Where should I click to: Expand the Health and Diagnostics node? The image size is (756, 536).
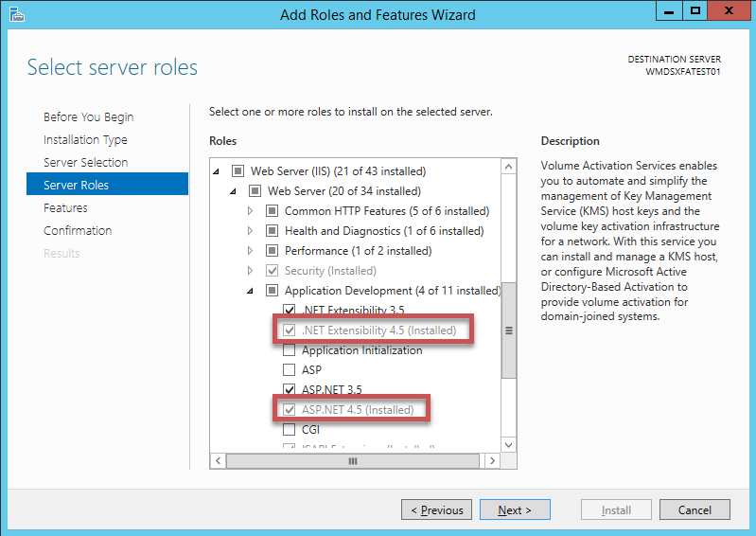[250, 231]
